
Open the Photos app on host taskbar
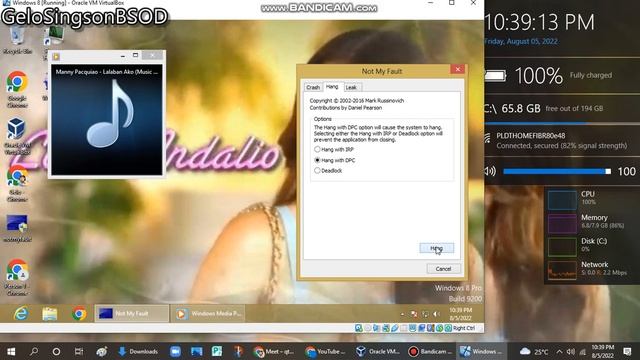coord(196,351)
